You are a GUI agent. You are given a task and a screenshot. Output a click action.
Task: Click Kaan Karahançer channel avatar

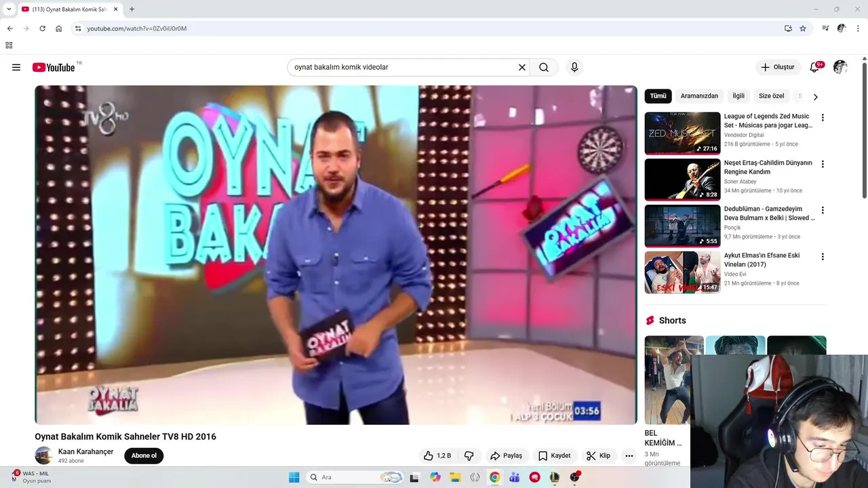[44, 455]
